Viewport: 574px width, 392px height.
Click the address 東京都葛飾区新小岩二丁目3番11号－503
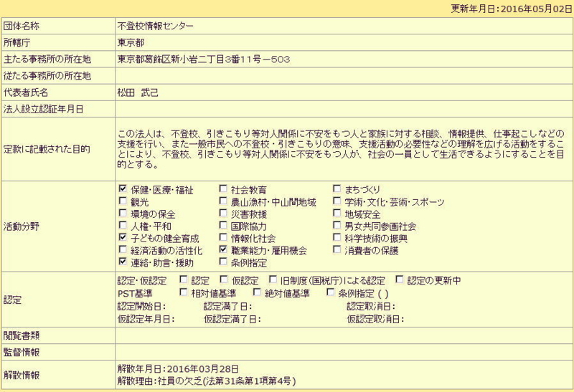204,59
